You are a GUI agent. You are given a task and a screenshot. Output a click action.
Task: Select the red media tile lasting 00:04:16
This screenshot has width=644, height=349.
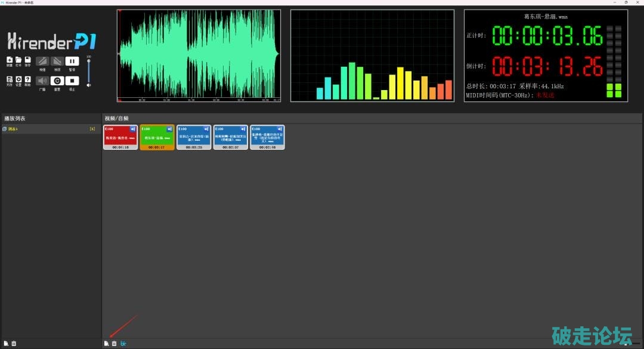(x=120, y=137)
